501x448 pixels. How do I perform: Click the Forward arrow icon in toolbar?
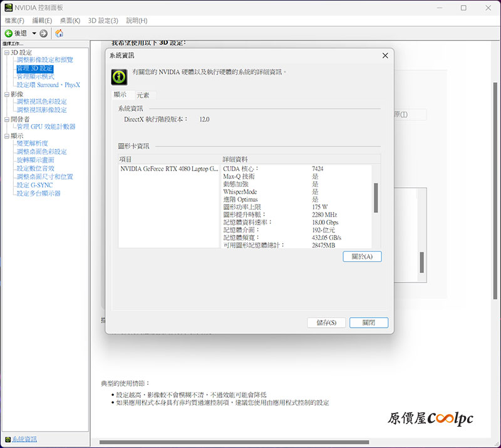(x=44, y=33)
